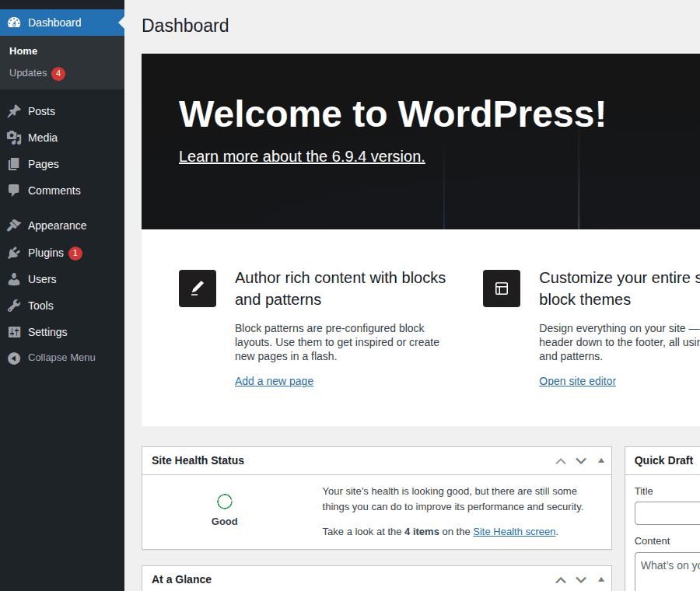
Task: Click the Pages stacked-sheets icon
Action: pos(14,164)
